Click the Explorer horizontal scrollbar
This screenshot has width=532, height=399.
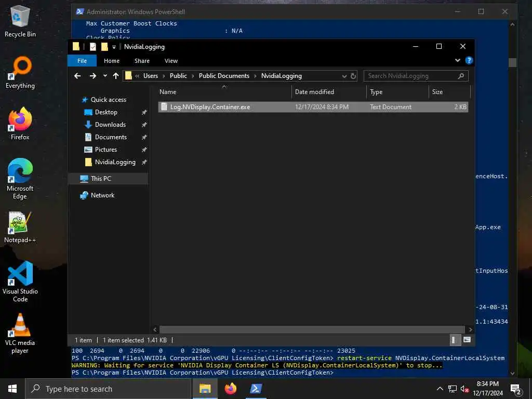312,329
